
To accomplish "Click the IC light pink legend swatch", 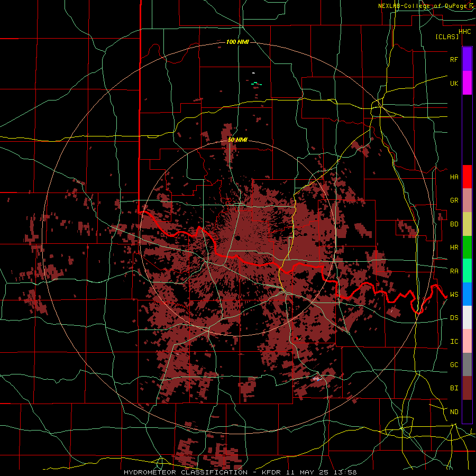I will click(x=467, y=341).
